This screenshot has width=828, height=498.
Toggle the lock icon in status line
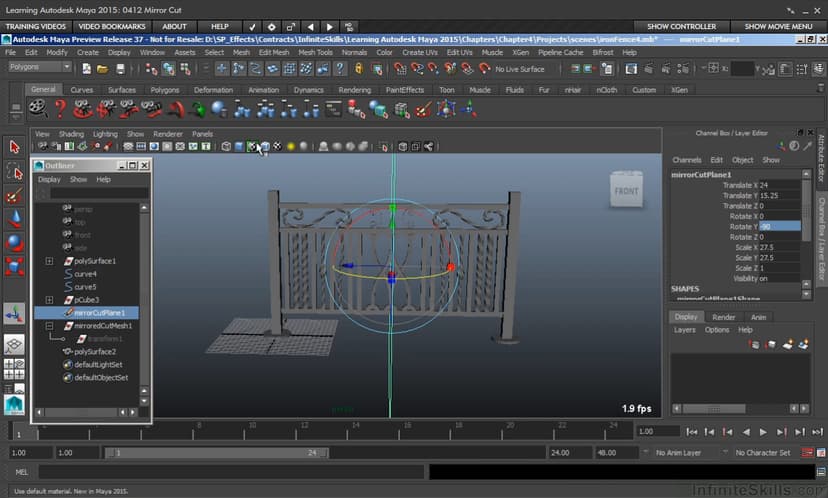click(x=359, y=69)
